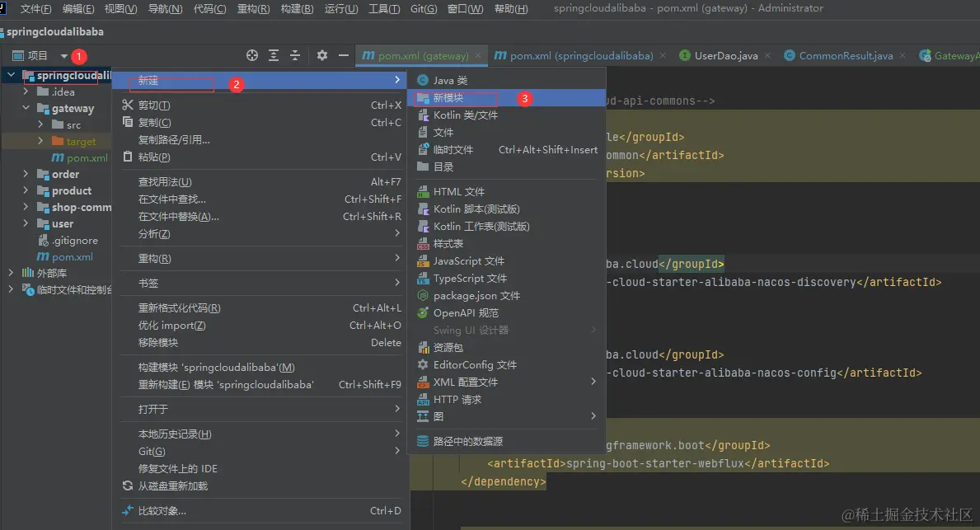Select the .gitignore file in tree

click(68, 240)
